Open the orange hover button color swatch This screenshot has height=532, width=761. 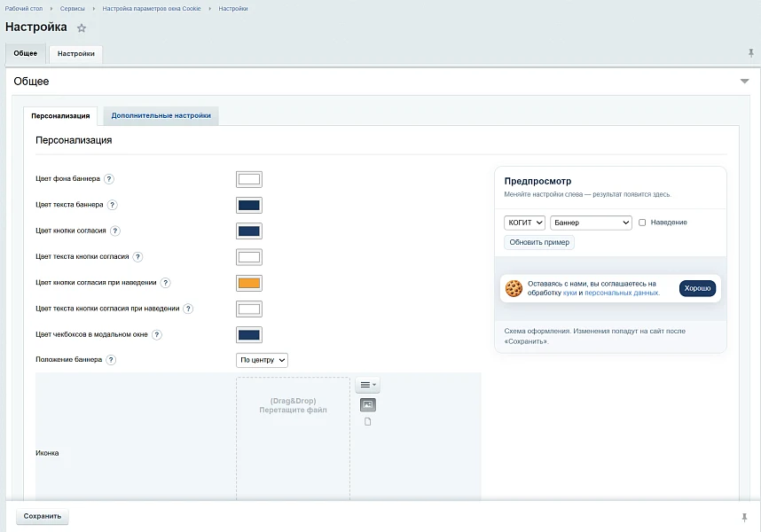(249, 283)
